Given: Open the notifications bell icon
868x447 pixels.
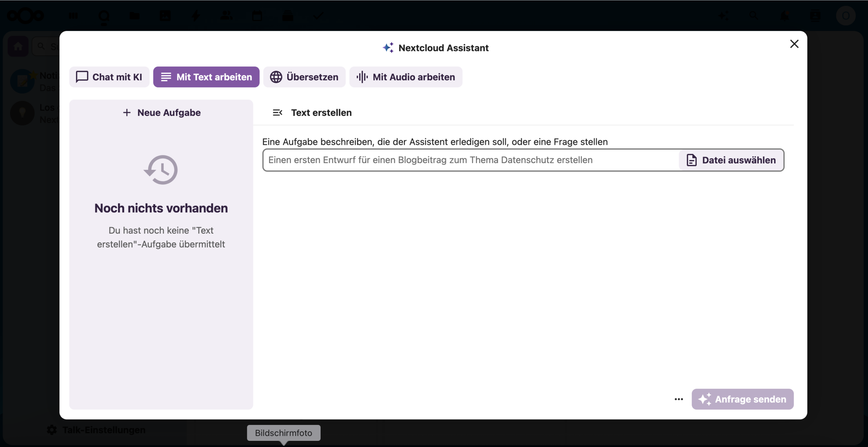Looking at the screenshot, I should (x=785, y=16).
